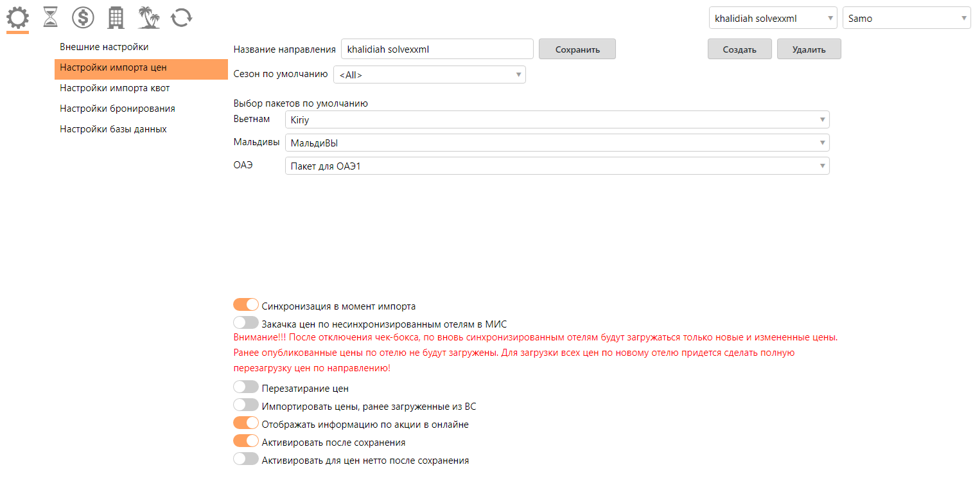Toggle 'Синхронизация в момент импорта' switch

[x=246, y=305]
